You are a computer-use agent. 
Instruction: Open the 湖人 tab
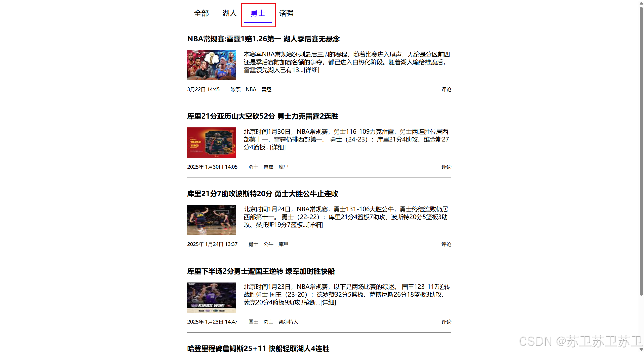pos(229,13)
